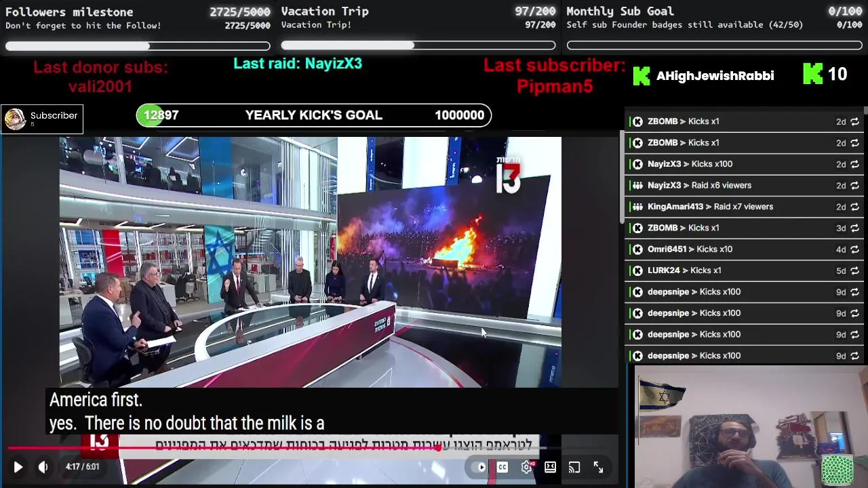The width and height of the screenshot is (868, 488).
Task: Click the Monthly Sub Goal progress bar
Action: coord(715,46)
